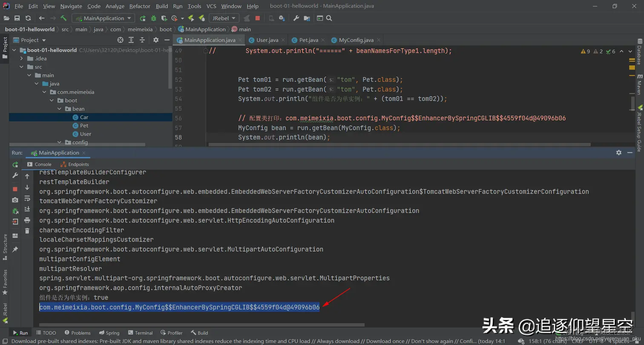Close the MainApplication run tab
Viewport: 644px width, 345px height.
pyautogui.click(x=83, y=153)
